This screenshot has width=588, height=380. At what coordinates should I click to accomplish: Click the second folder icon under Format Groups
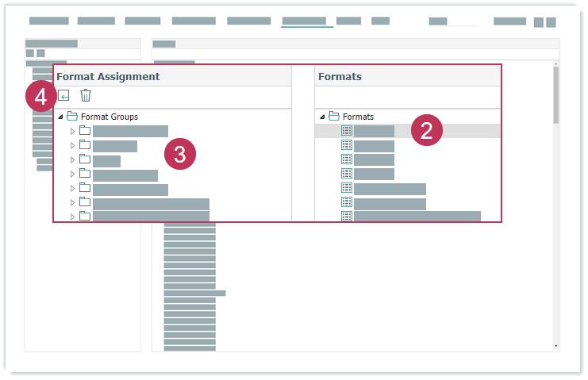[x=85, y=145]
